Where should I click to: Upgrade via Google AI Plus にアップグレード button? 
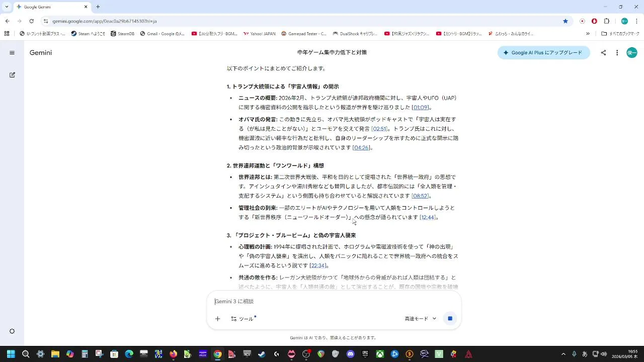543,53
